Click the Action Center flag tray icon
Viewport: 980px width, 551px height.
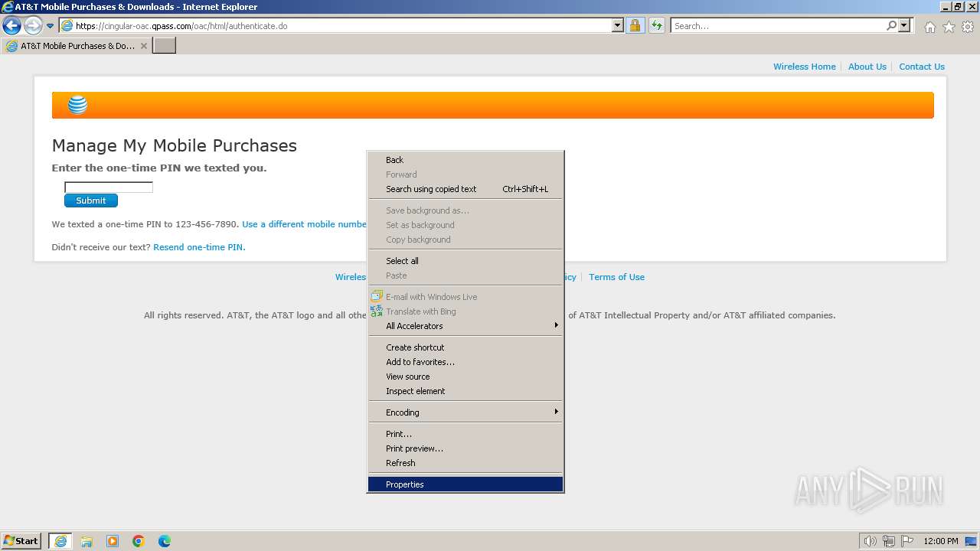[x=906, y=541]
